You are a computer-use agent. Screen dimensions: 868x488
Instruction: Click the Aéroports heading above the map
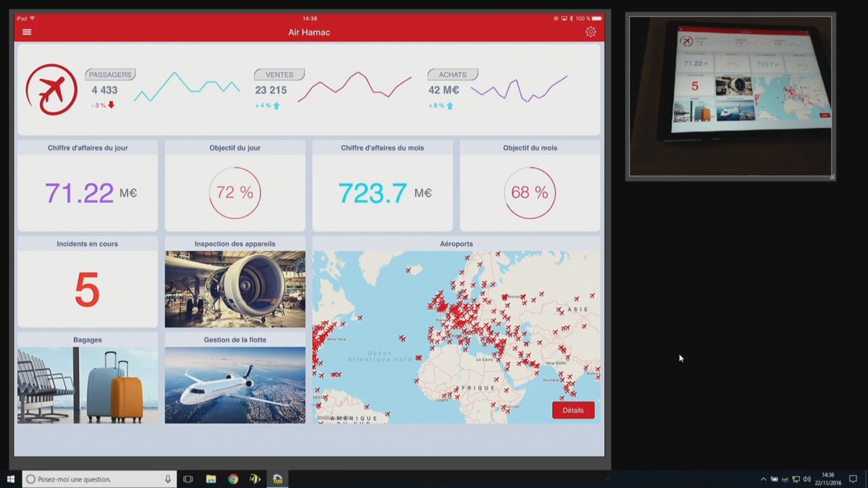pos(456,244)
